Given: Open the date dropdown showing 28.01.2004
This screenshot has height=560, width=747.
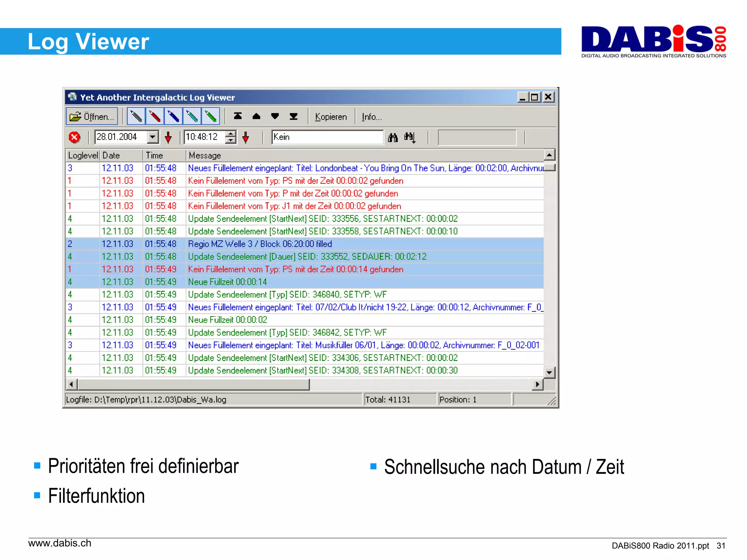Looking at the screenshot, I should tap(153, 137).
